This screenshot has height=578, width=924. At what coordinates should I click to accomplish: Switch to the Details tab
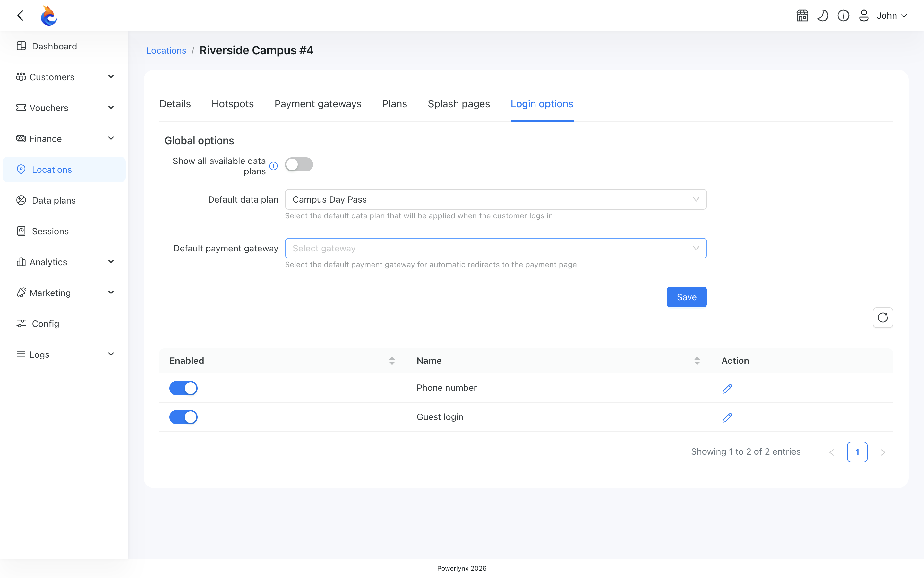point(175,104)
